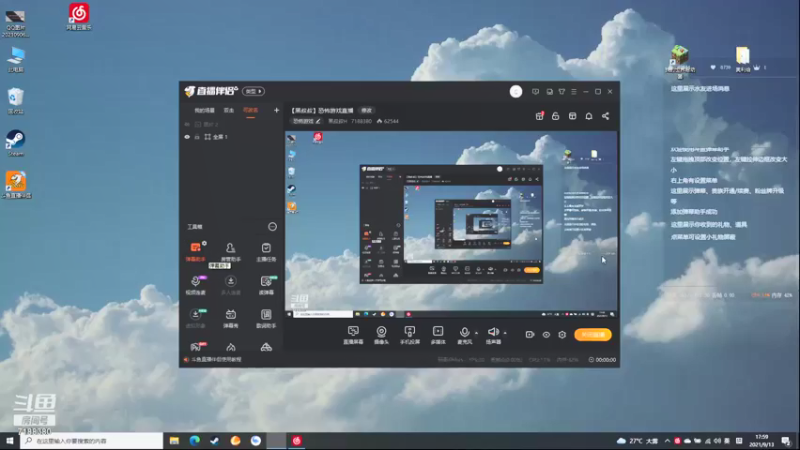
Task: Open the feedback message icon in title bar
Action: click(535, 91)
